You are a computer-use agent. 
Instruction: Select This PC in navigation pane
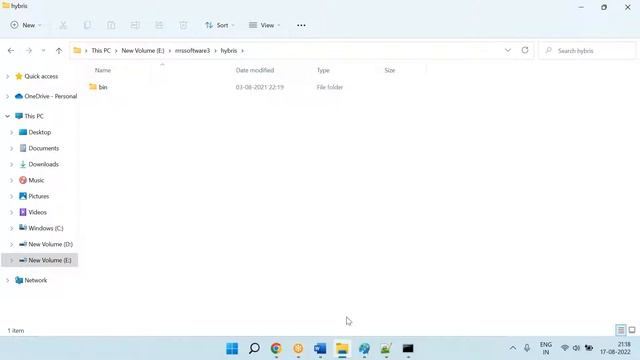(29, 116)
